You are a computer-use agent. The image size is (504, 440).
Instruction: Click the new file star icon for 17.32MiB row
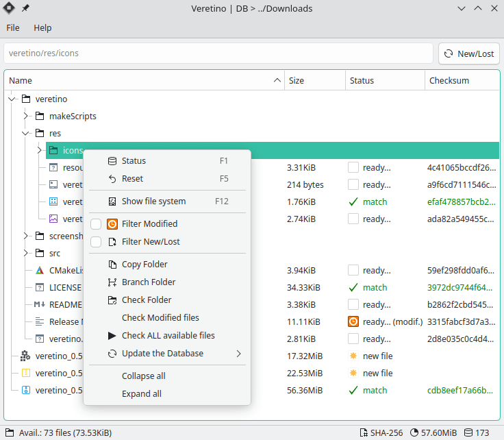point(353,356)
